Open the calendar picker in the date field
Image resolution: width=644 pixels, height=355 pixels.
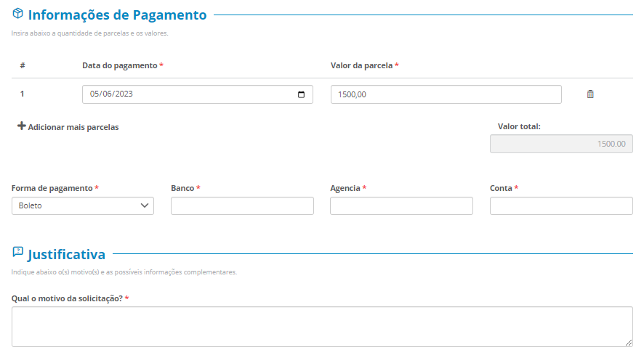(x=302, y=94)
